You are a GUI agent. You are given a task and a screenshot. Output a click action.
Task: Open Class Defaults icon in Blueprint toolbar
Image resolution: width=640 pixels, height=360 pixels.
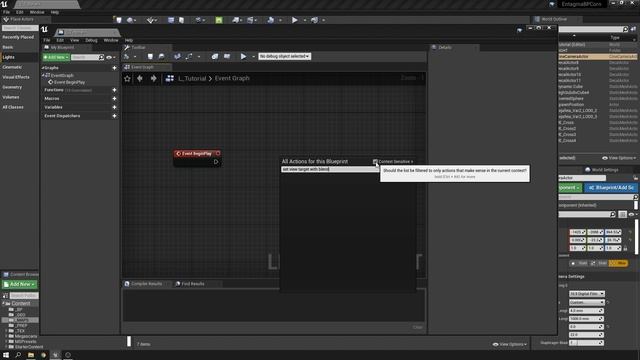(227, 56)
